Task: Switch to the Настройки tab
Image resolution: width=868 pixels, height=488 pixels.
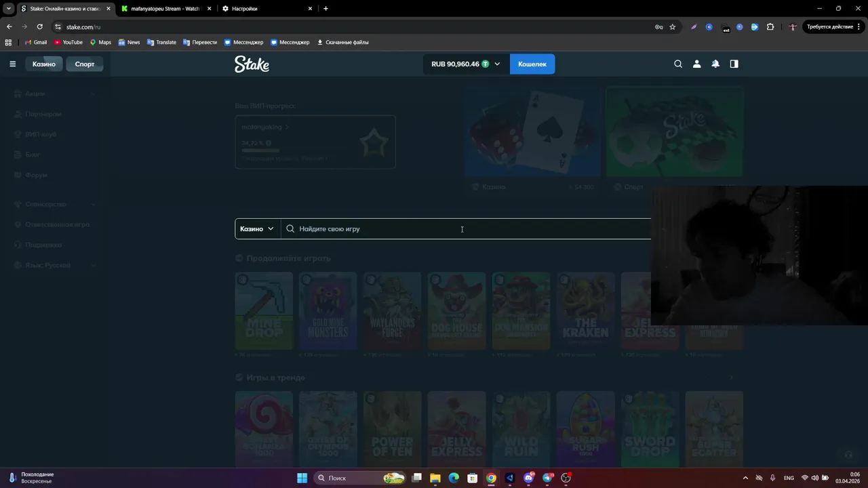Action: point(266,9)
